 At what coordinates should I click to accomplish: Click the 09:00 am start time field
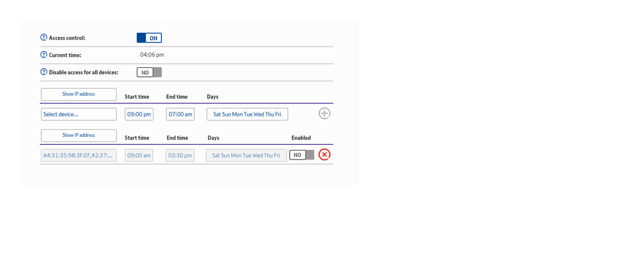[x=139, y=156]
